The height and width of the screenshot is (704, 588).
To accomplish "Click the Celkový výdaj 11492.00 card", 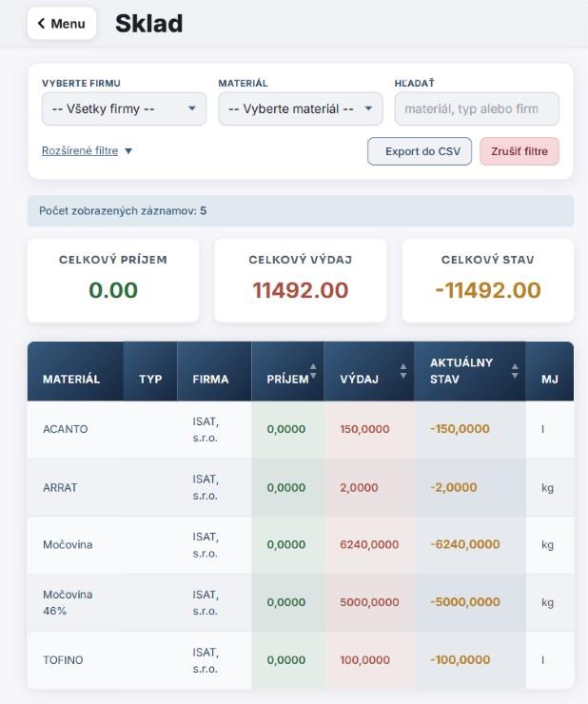I will 301,280.
